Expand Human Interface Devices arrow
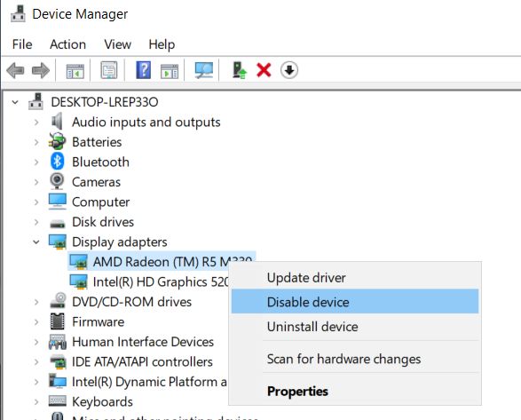 click(36, 342)
